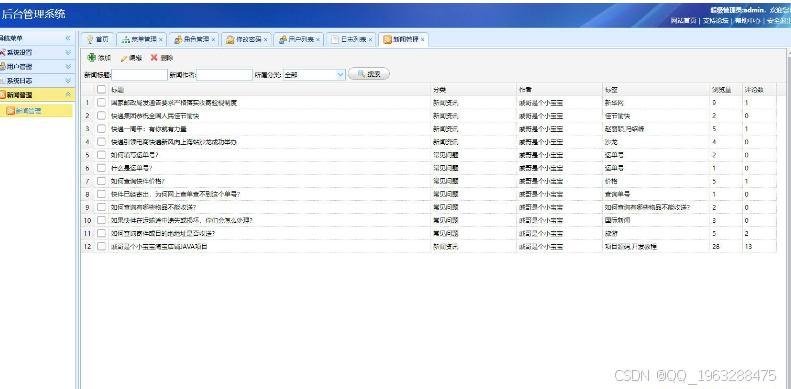Switch to the 修改密码 tab

pyautogui.click(x=246, y=39)
